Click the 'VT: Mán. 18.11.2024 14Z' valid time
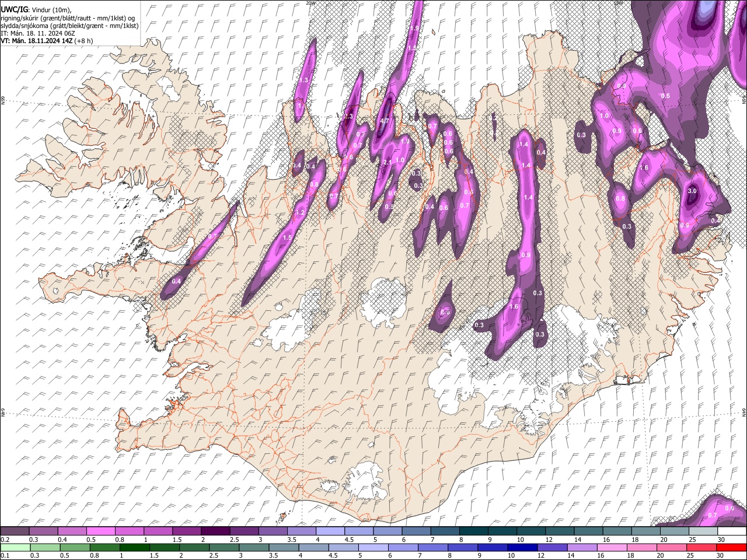This screenshot has height=560, width=747. [x=36, y=41]
